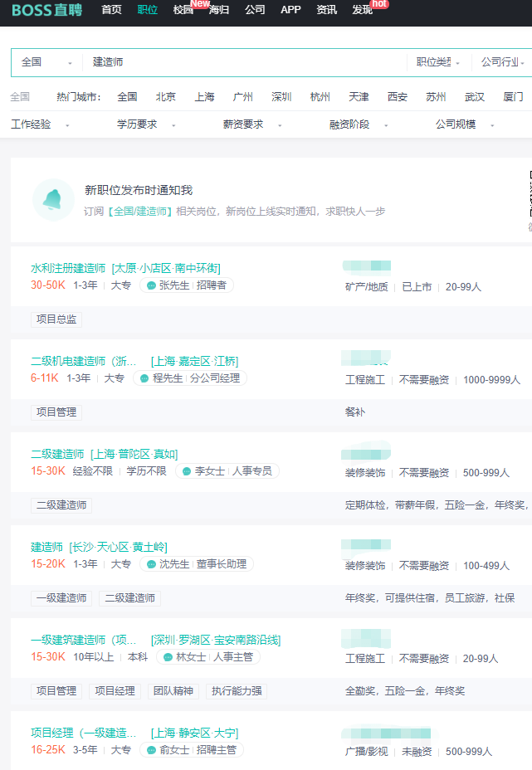Viewport: 532px width, 770px height.
Task: Click chat icon beside 俞女士
Action: pyautogui.click(x=151, y=750)
